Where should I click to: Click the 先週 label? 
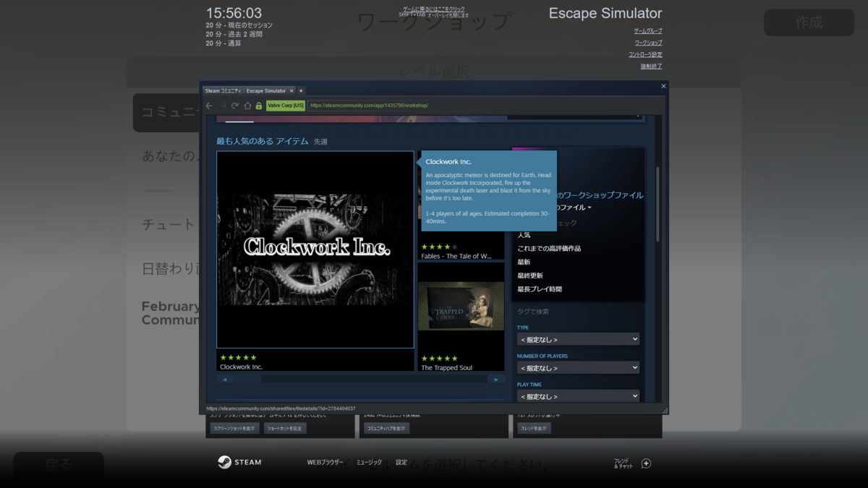coord(320,142)
